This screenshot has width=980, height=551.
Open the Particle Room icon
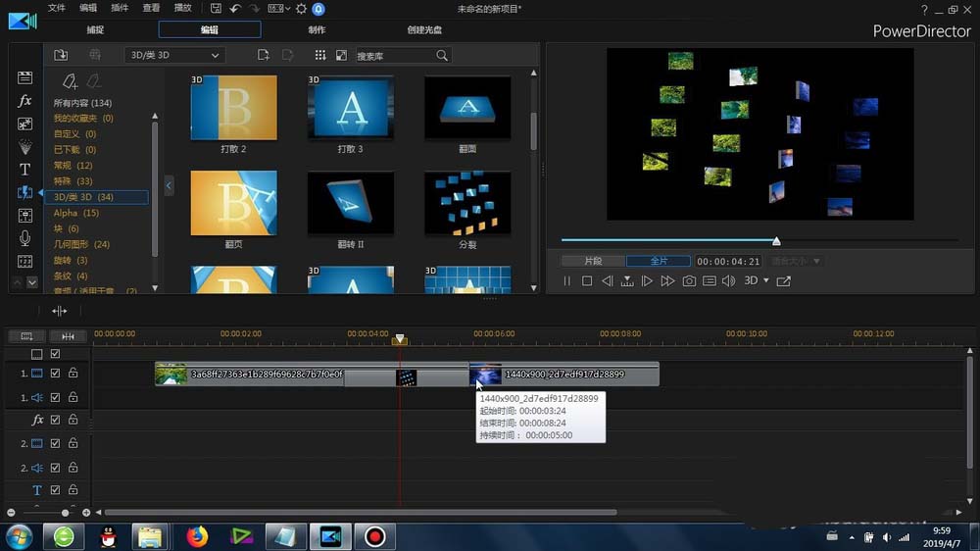25,147
